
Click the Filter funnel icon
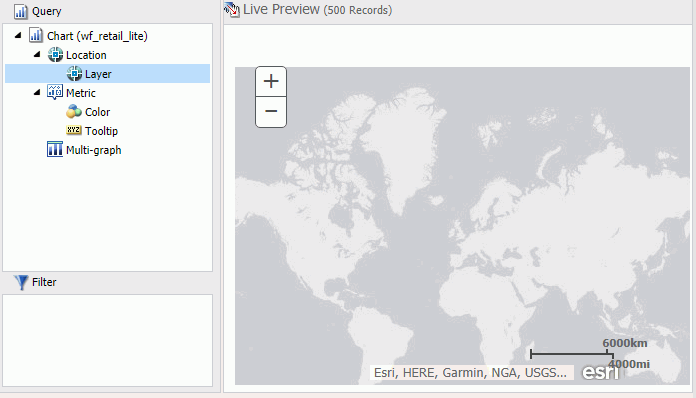click(21, 282)
